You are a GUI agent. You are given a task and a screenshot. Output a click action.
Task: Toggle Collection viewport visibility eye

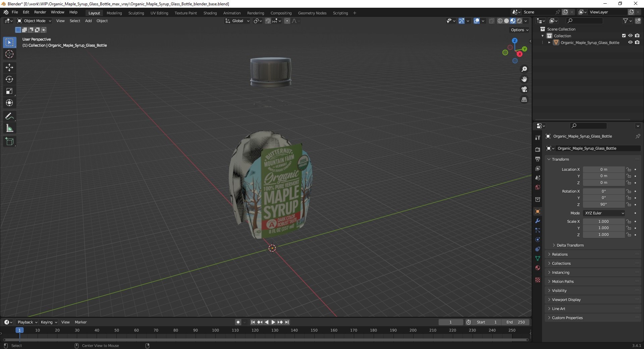point(630,36)
